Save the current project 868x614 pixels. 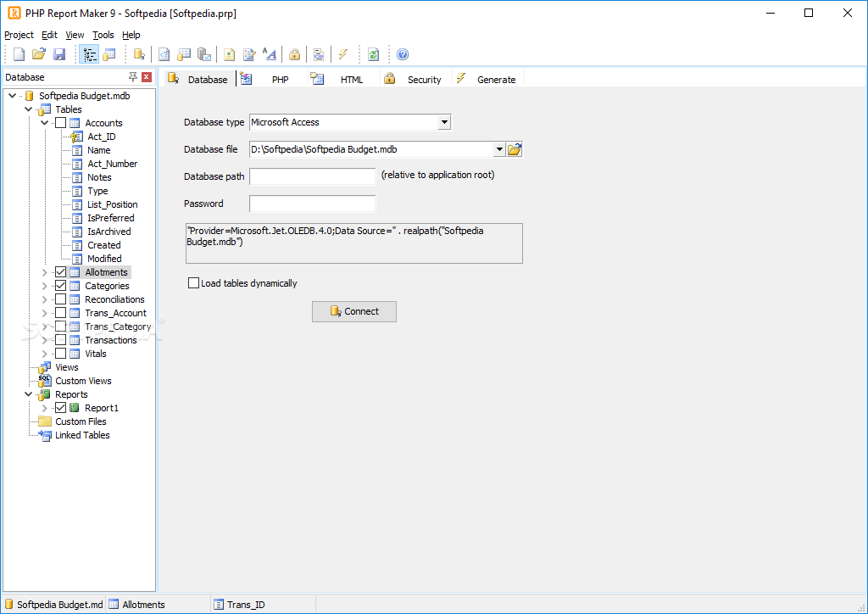coord(59,53)
